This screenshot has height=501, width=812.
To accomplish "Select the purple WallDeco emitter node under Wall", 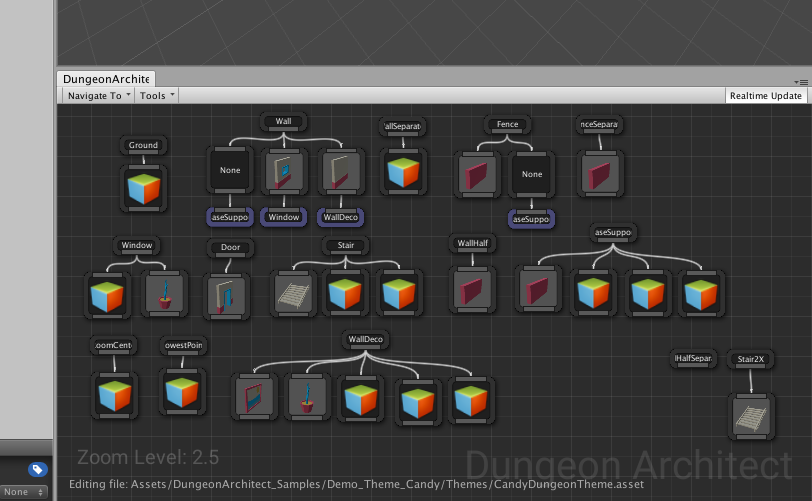I will pos(340,217).
